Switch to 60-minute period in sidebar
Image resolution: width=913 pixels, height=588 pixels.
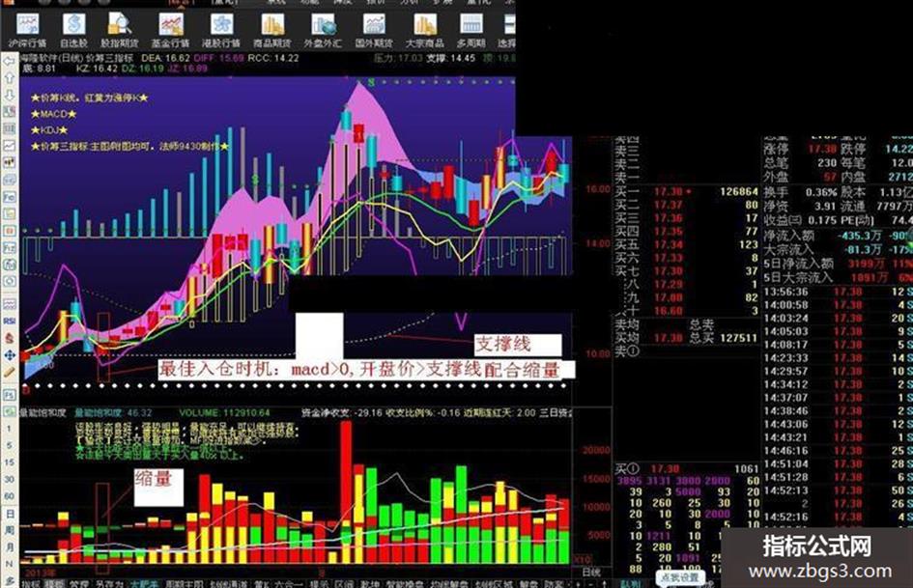point(10,496)
